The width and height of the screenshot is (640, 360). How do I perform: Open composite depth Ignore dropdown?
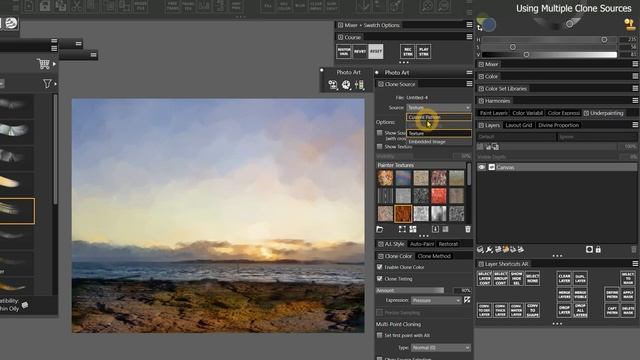pos(597,137)
